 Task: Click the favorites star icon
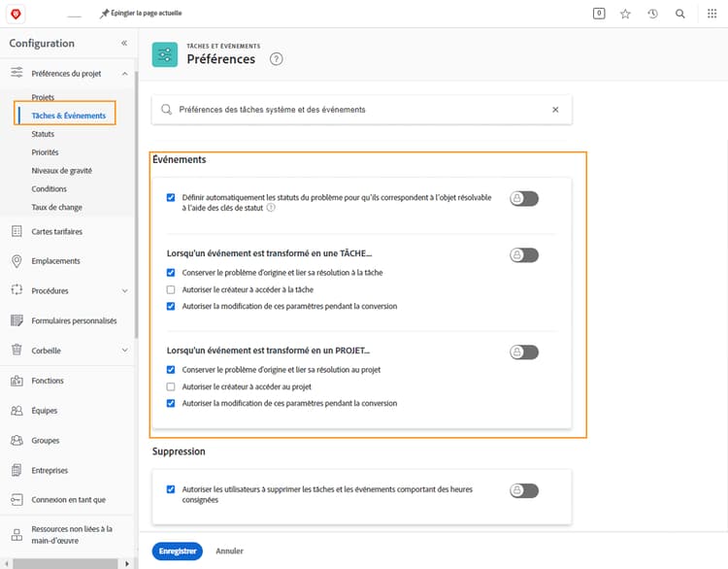625,14
